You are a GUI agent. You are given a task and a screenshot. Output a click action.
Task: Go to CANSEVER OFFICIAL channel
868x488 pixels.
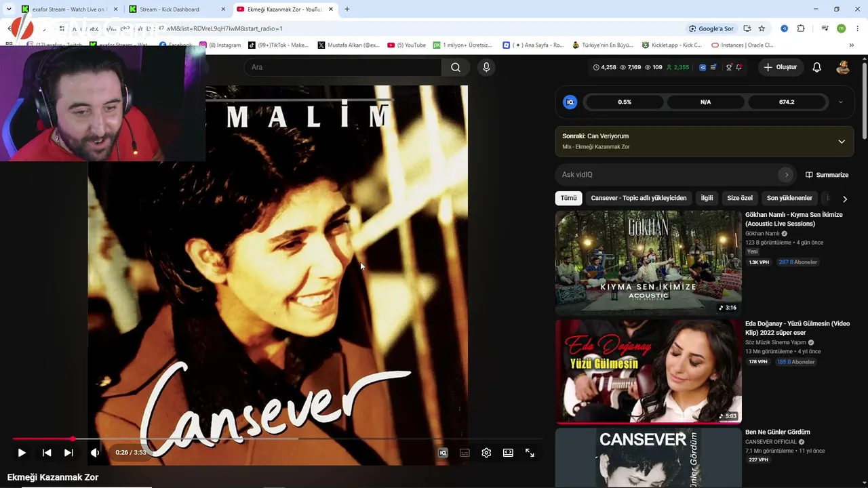point(771,442)
